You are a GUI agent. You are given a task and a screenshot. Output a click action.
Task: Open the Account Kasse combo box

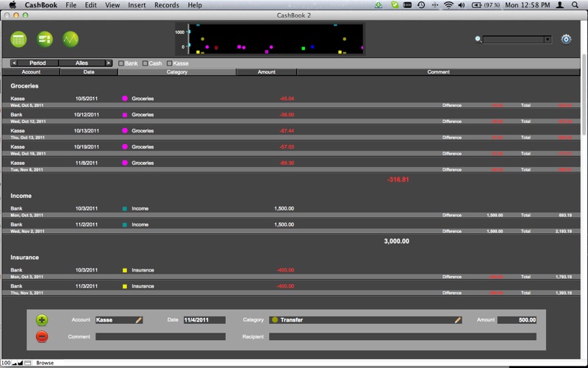119,320
